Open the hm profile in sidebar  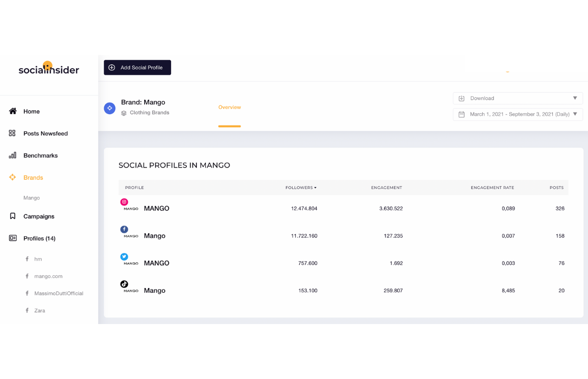tap(38, 259)
